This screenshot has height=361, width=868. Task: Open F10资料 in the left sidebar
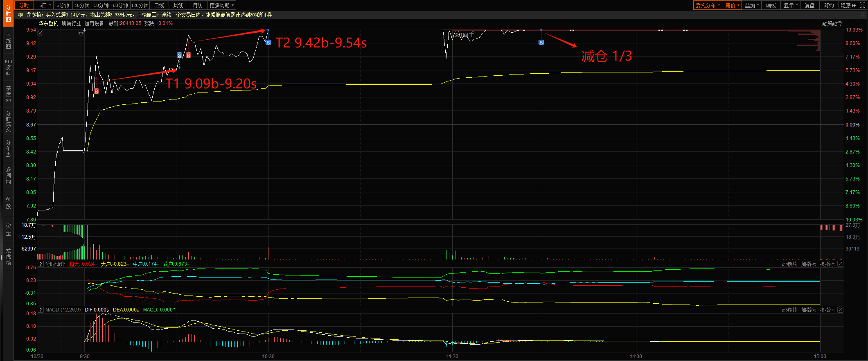coord(8,68)
